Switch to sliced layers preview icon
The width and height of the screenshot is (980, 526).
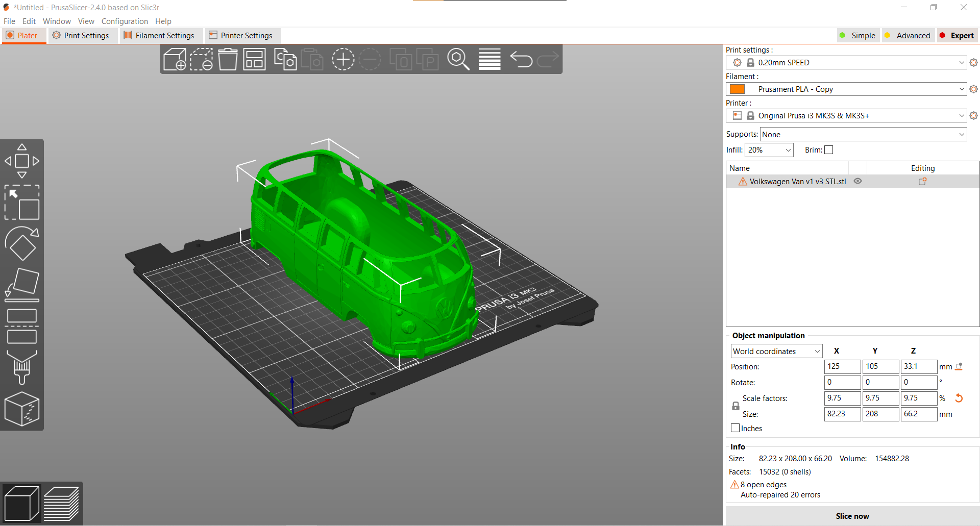61,504
